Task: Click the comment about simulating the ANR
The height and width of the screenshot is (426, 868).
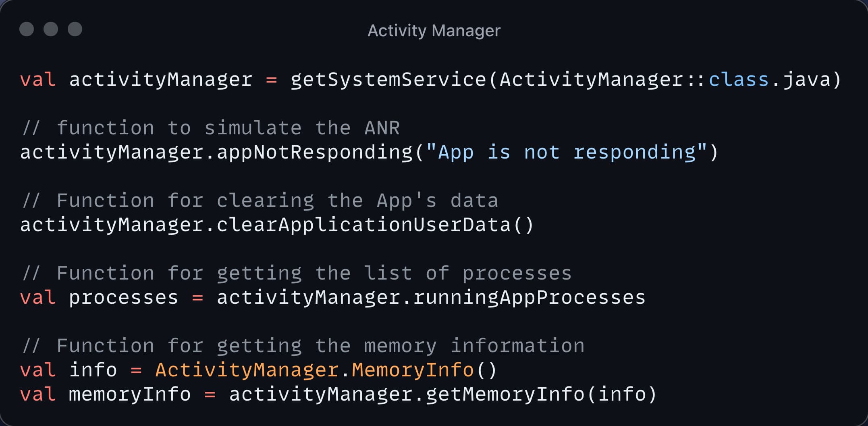Action: tap(210, 128)
